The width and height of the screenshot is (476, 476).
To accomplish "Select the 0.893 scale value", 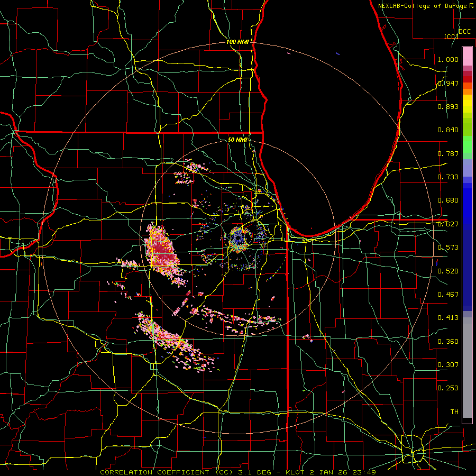I will [448, 106].
